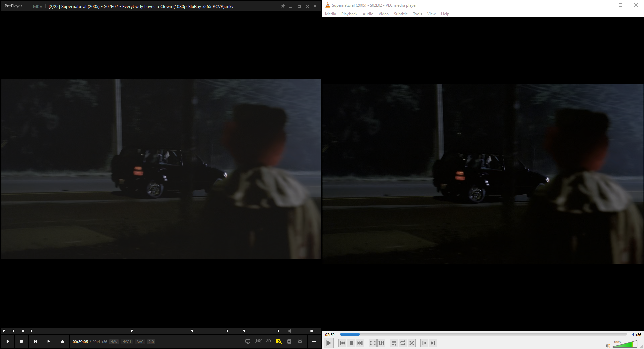
Task: Mute audio with PotPlayer speaker icon
Action: coord(290,331)
